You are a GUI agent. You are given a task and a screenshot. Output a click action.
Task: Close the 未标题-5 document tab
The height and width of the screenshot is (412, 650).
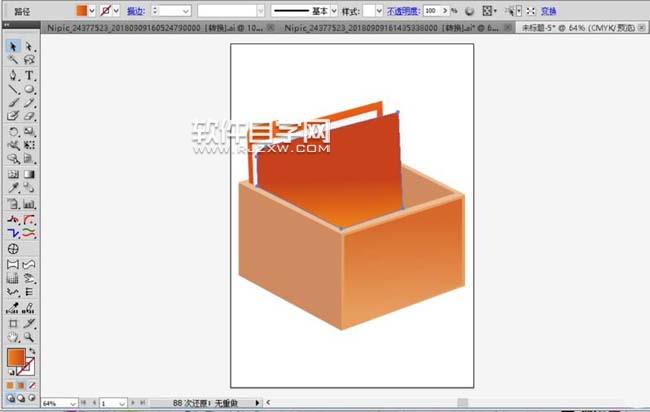[x=641, y=28]
